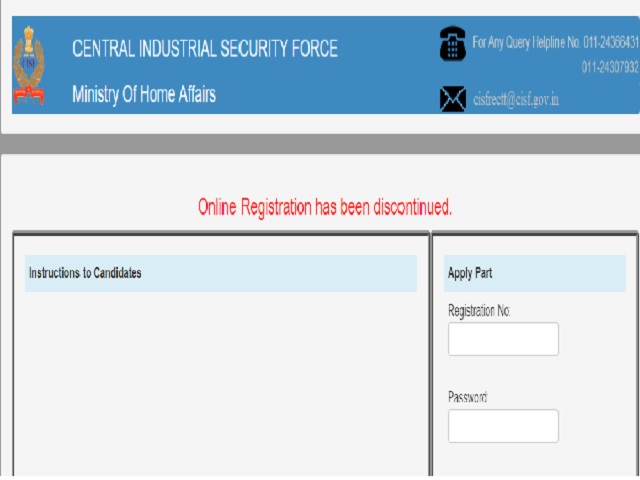Click the cisfrectt@cisf.gov.in email address
The height and width of the screenshot is (480, 640).
(516, 99)
